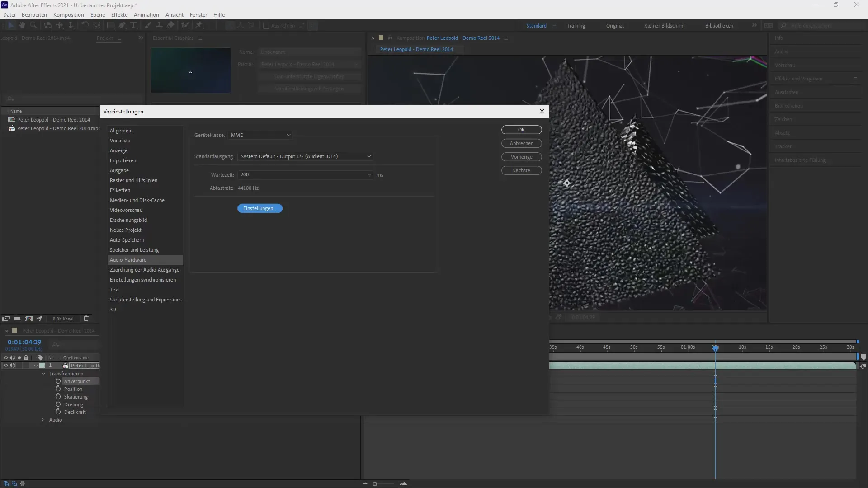Enable the Position stopwatch
Viewport: 868px width, 488px height.
coord(58,389)
